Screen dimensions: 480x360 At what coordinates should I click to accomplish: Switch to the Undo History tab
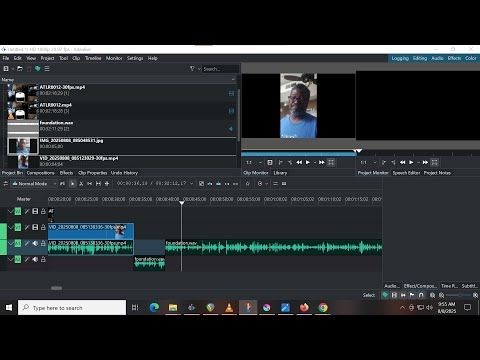[x=124, y=173]
